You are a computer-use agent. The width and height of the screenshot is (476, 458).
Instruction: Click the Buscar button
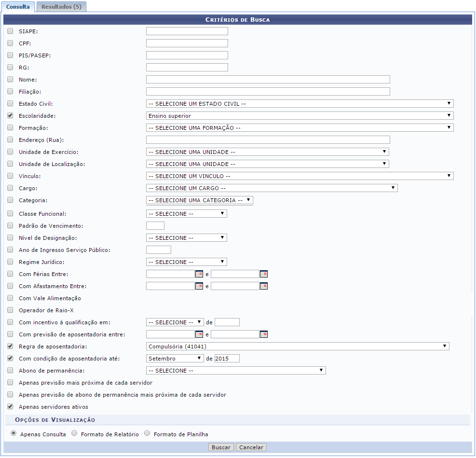coord(221,447)
